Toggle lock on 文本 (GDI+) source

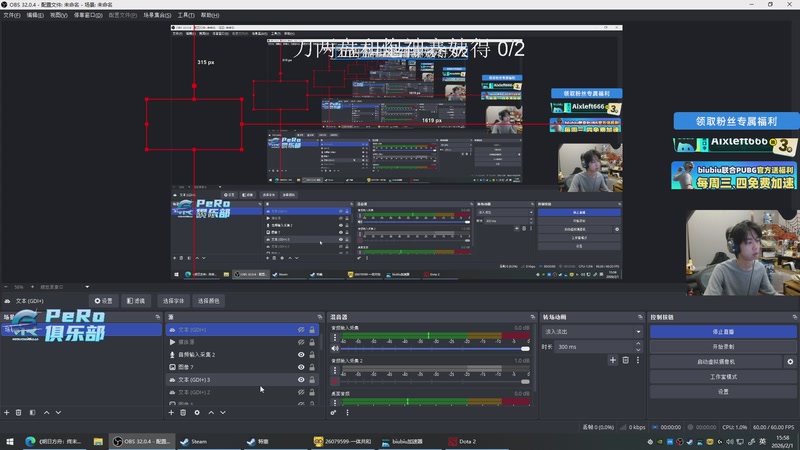click(x=312, y=330)
